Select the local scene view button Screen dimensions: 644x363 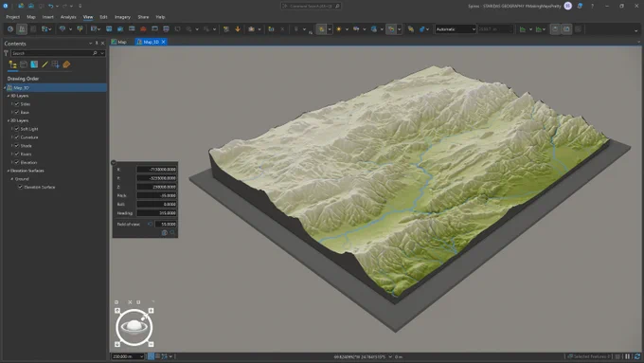pyautogui.click(x=22, y=29)
